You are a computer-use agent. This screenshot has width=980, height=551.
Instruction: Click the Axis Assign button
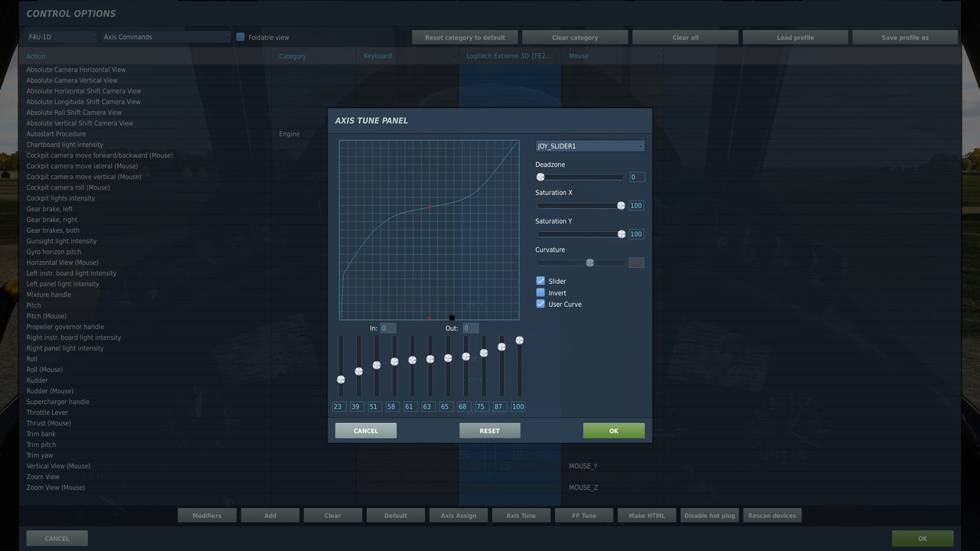[459, 516]
